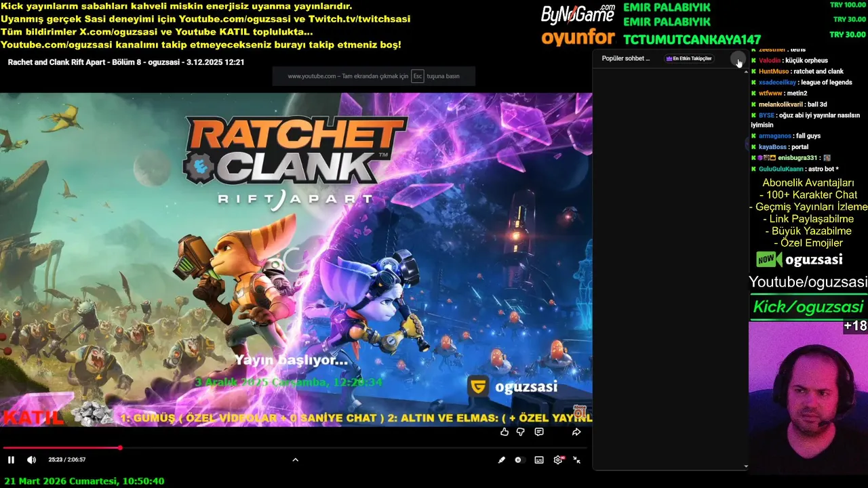This screenshot has height=488, width=868.
Task: Dislike the video with thumbs-down icon
Action: click(x=521, y=432)
